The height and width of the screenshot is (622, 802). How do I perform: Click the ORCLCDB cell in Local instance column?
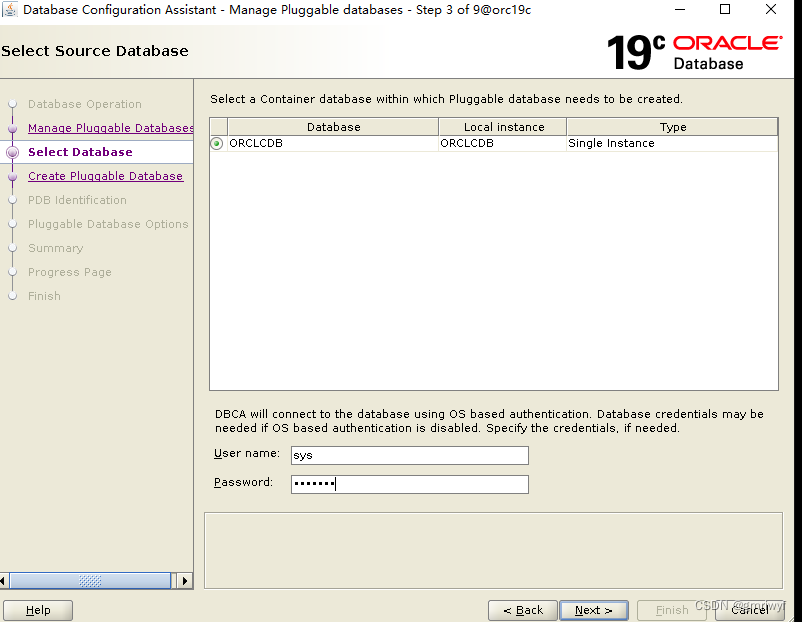(503, 143)
